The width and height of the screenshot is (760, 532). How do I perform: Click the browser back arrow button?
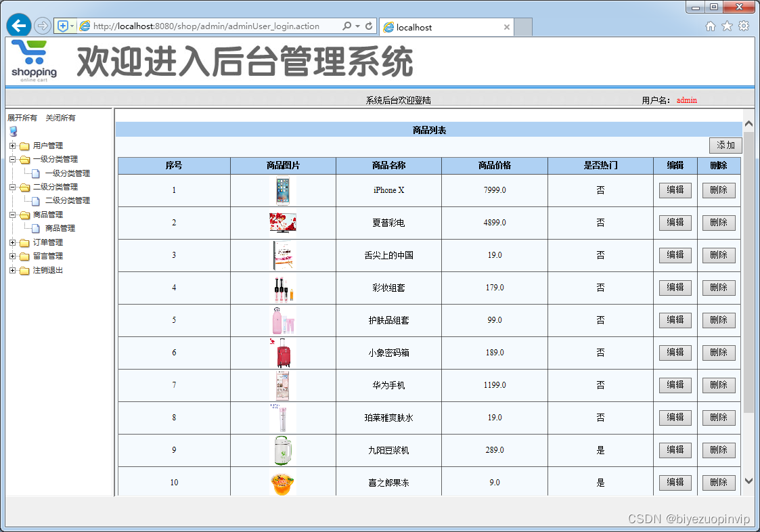point(19,26)
